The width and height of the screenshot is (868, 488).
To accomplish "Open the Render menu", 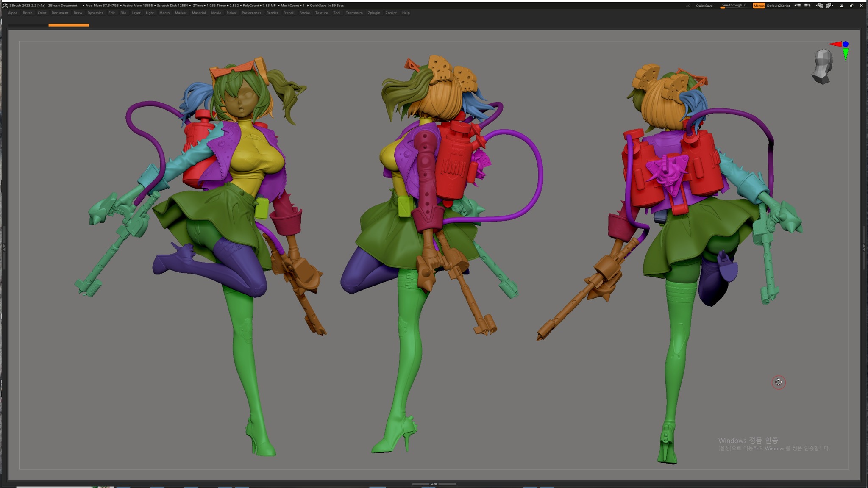I will pos(272,13).
